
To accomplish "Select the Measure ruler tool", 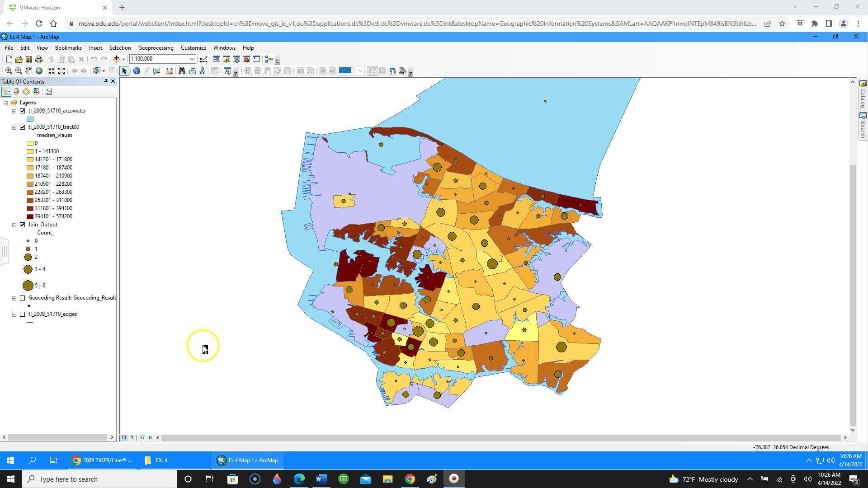I will coord(170,71).
